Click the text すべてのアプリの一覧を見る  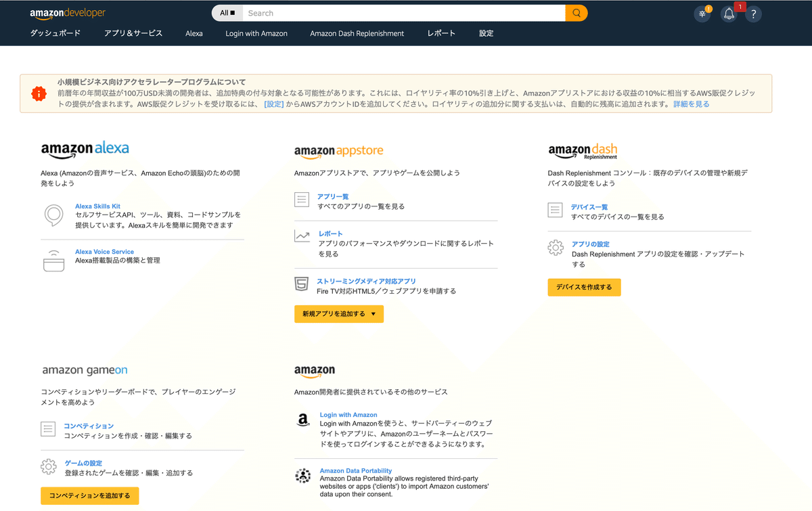361,206
